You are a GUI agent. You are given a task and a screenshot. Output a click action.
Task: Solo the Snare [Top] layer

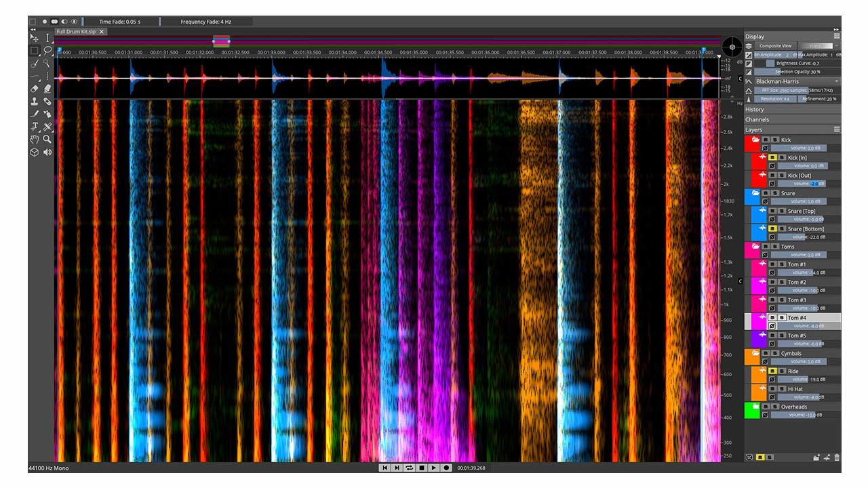[781, 211]
